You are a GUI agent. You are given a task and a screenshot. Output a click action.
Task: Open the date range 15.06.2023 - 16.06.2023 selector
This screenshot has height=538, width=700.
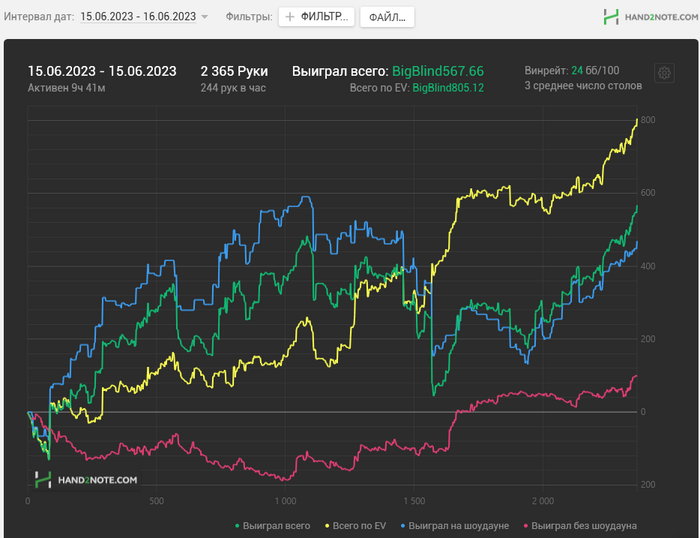coord(138,17)
